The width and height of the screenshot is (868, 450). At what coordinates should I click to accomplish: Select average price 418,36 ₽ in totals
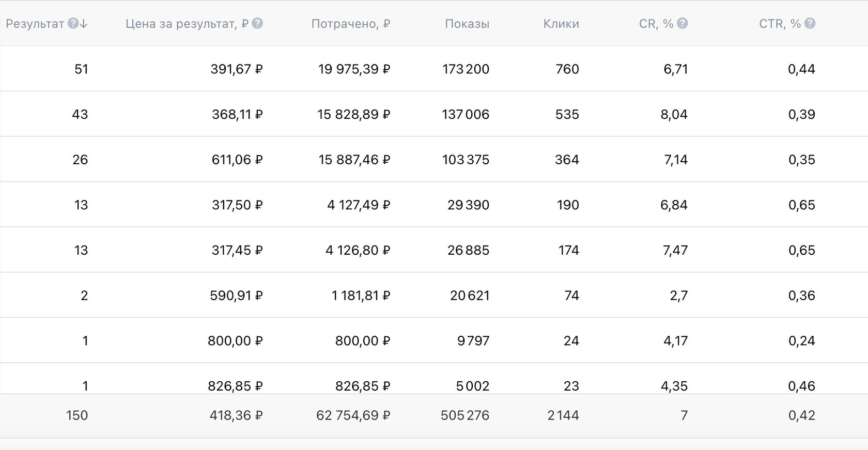(x=236, y=415)
